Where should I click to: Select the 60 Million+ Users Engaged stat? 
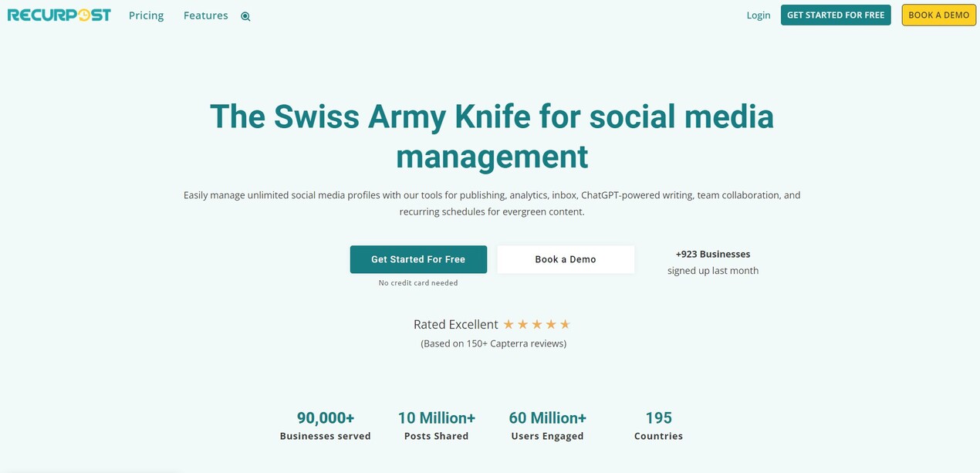tap(547, 425)
